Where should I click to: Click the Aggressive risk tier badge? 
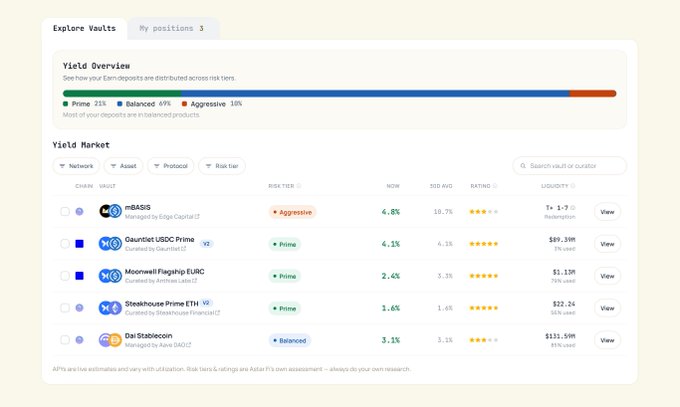(x=292, y=212)
